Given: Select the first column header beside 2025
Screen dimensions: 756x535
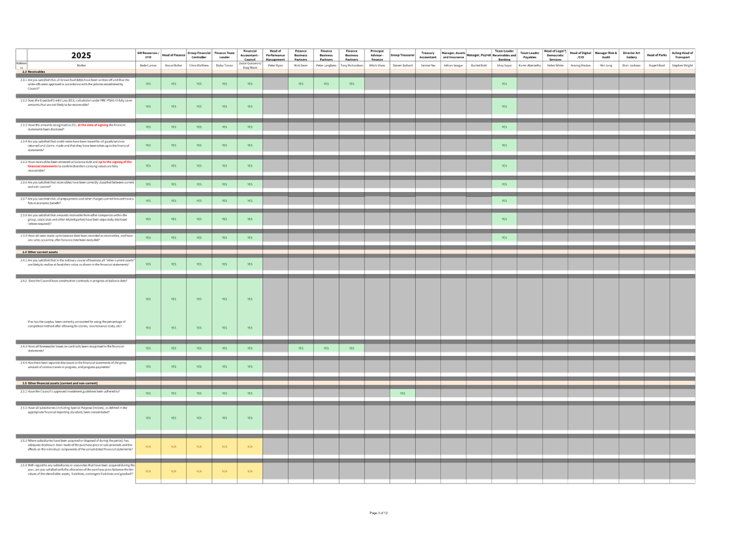Looking at the screenshot, I should coord(148,55).
